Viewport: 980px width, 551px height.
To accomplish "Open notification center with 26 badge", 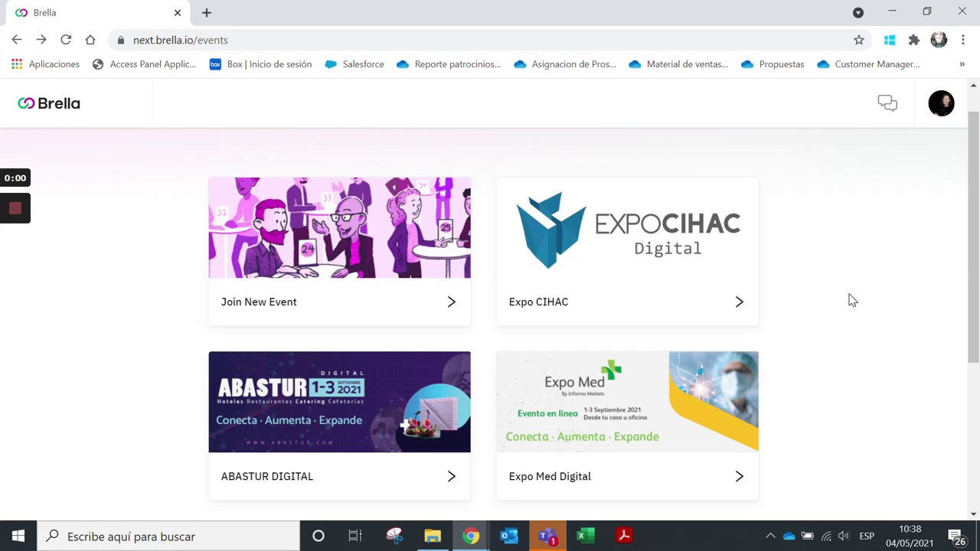I will click(956, 536).
